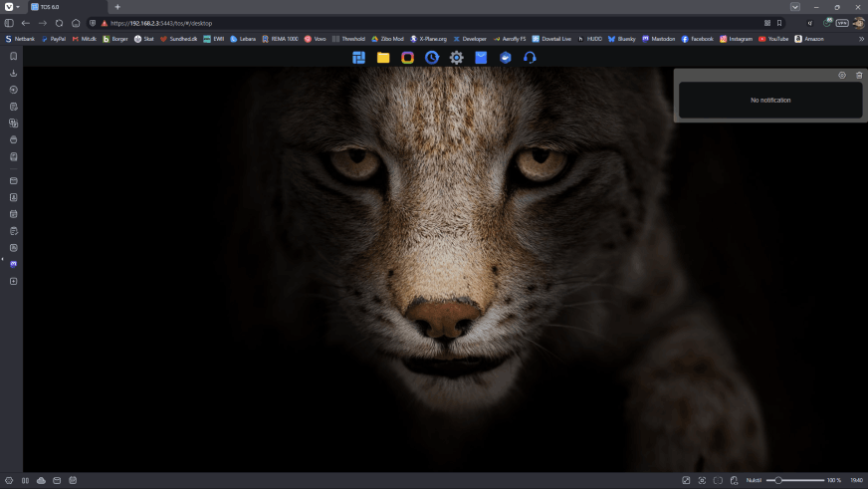The height and width of the screenshot is (489, 868).
Task: Open page actions icon in status bar
Action: click(734, 480)
